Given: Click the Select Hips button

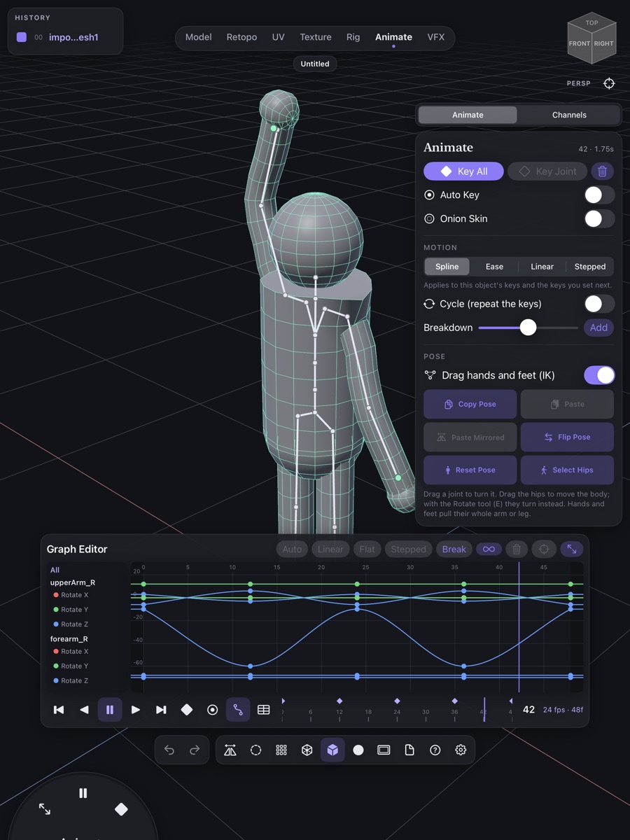Looking at the screenshot, I should point(567,470).
